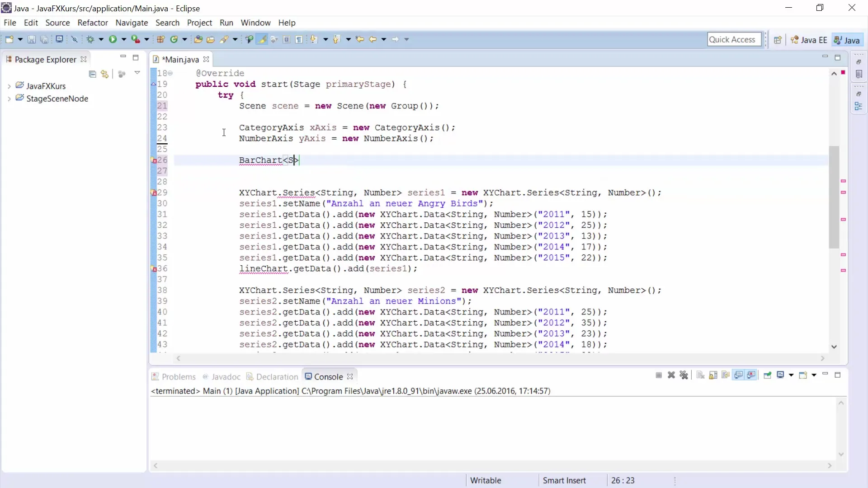Click the New Java Class icon
Image resolution: width=868 pixels, height=488 pixels.
coord(174,39)
